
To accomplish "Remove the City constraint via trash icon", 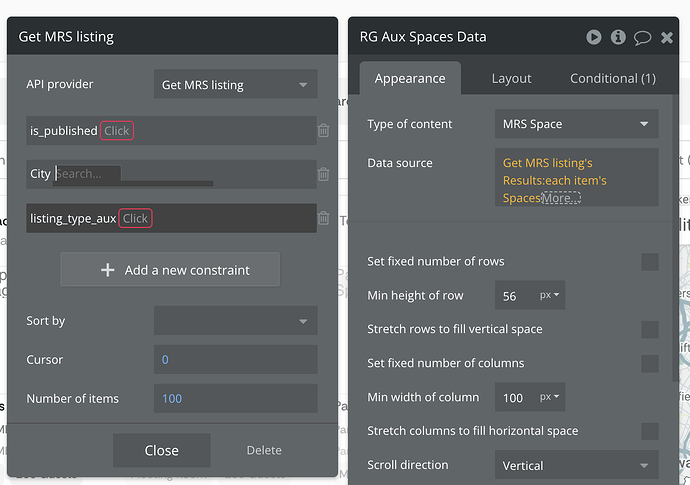I will tap(323, 174).
